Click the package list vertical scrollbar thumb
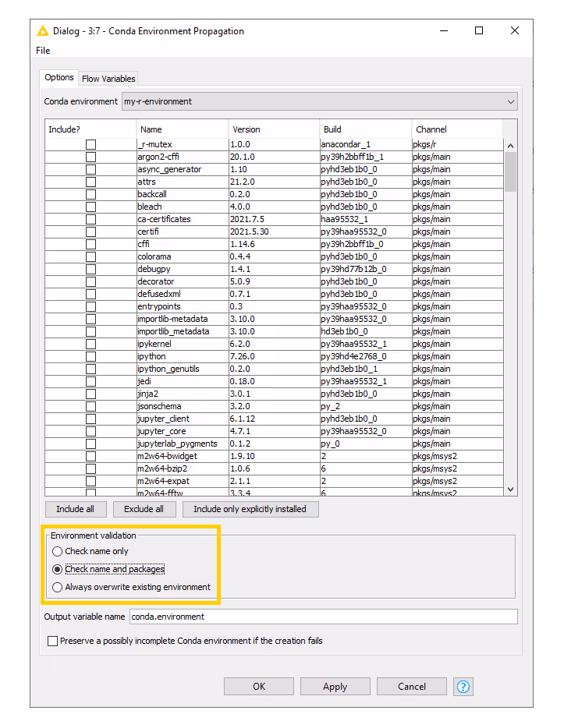The height and width of the screenshot is (728, 564). [x=510, y=171]
